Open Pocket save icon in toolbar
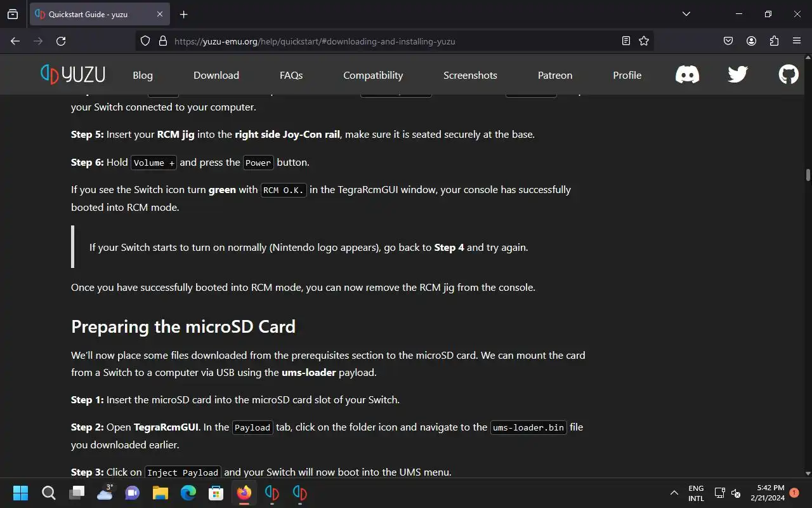 728,41
